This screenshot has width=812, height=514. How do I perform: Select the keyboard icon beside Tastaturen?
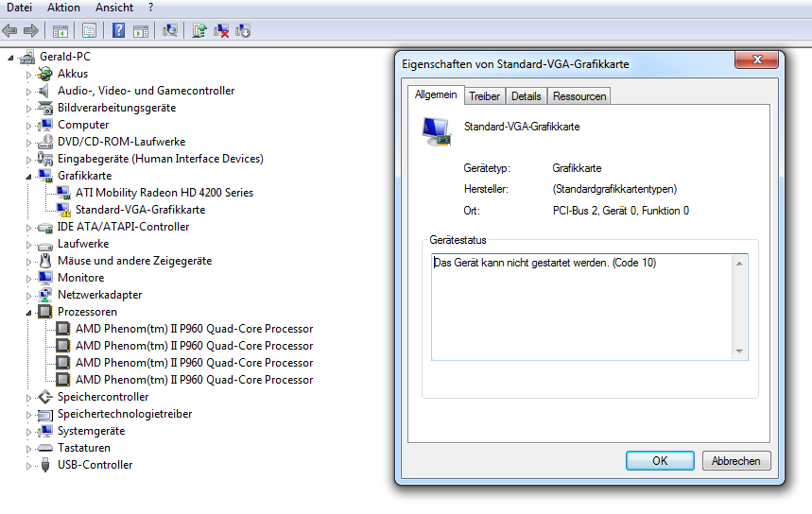[x=45, y=448]
